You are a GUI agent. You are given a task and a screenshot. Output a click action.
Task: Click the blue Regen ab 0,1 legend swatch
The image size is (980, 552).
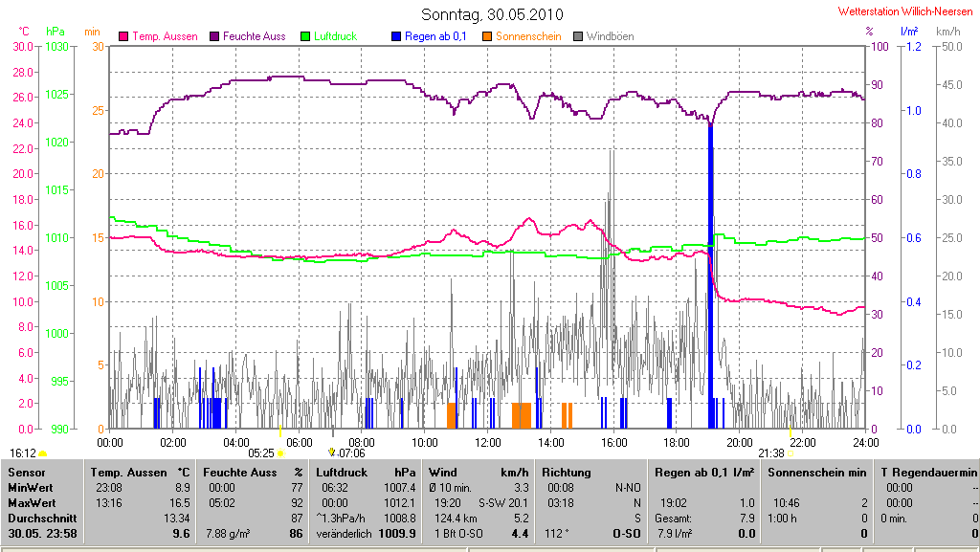point(395,37)
